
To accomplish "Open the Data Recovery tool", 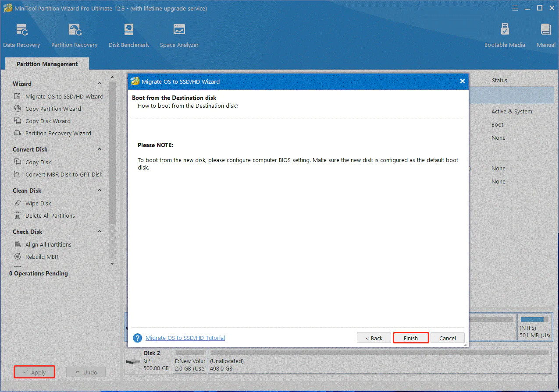I will tap(21, 35).
